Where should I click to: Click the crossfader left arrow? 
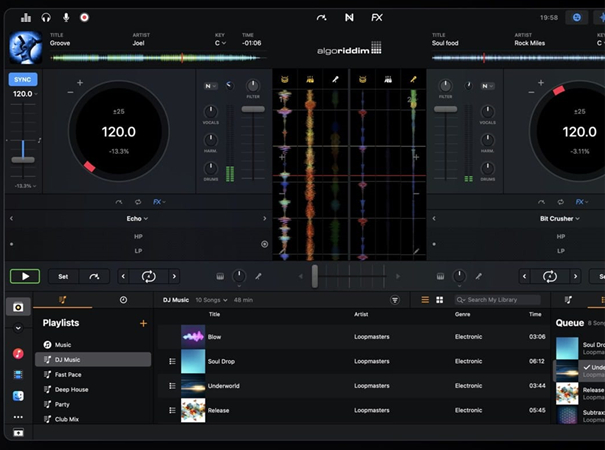(301, 276)
